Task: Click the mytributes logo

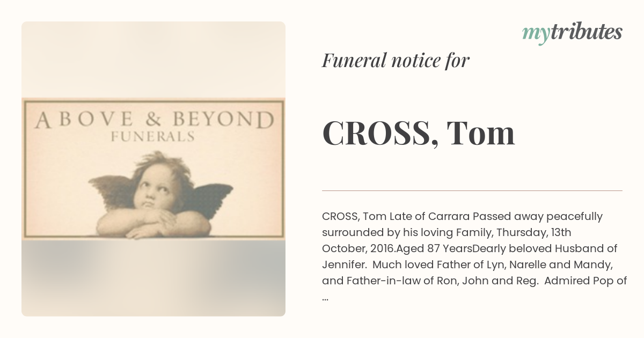Action: (x=572, y=33)
